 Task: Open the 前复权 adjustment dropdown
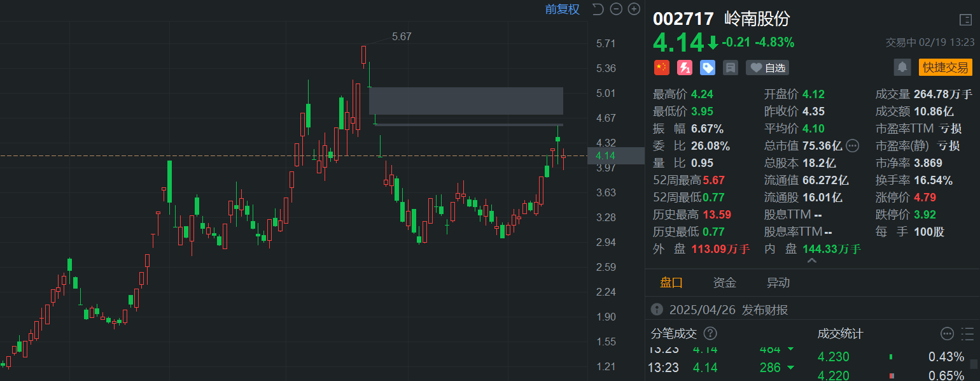tap(563, 9)
